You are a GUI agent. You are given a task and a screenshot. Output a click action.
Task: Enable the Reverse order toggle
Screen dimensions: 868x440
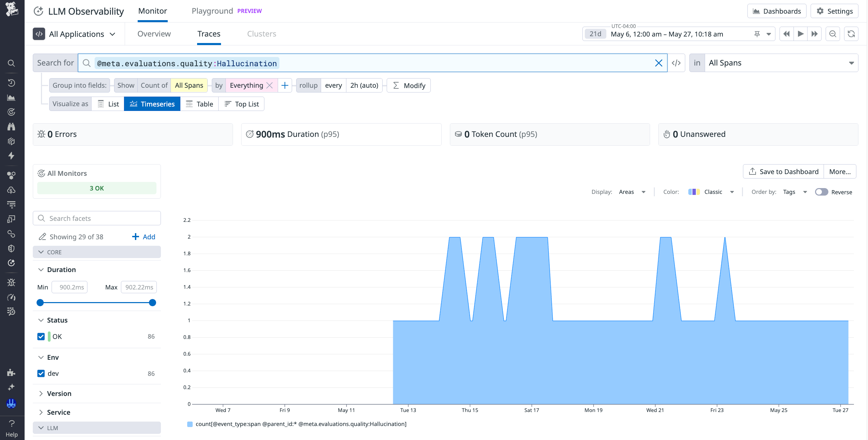[x=821, y=192]
